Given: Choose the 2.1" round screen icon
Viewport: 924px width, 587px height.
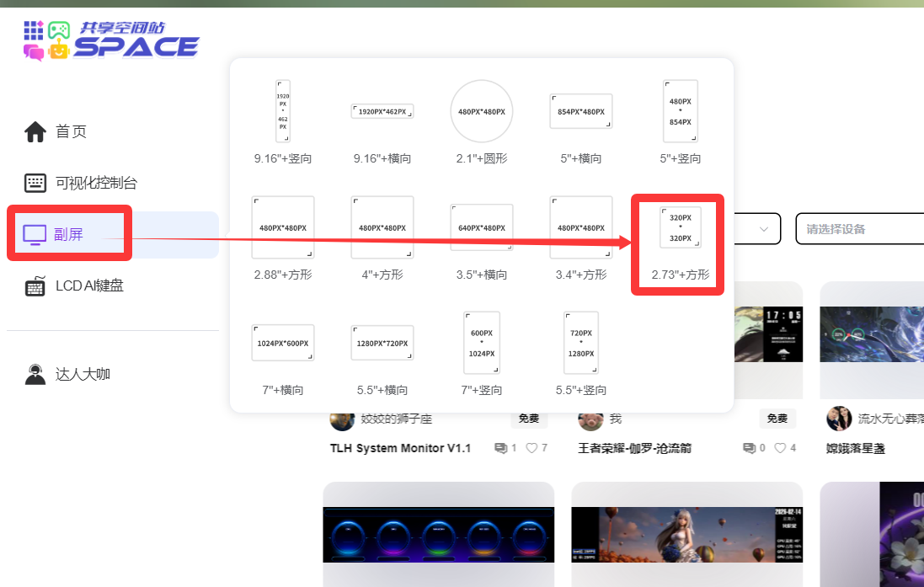Looking at the screenshot, I should click(481, 111).
